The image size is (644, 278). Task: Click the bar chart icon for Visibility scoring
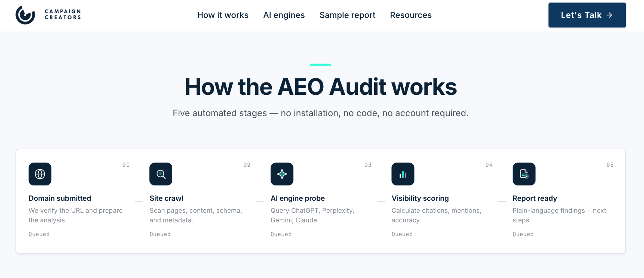(403, 174)
